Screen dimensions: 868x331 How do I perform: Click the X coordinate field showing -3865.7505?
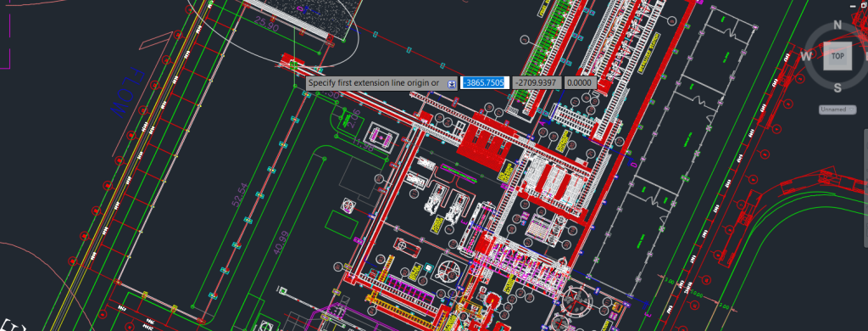[484, 83]
